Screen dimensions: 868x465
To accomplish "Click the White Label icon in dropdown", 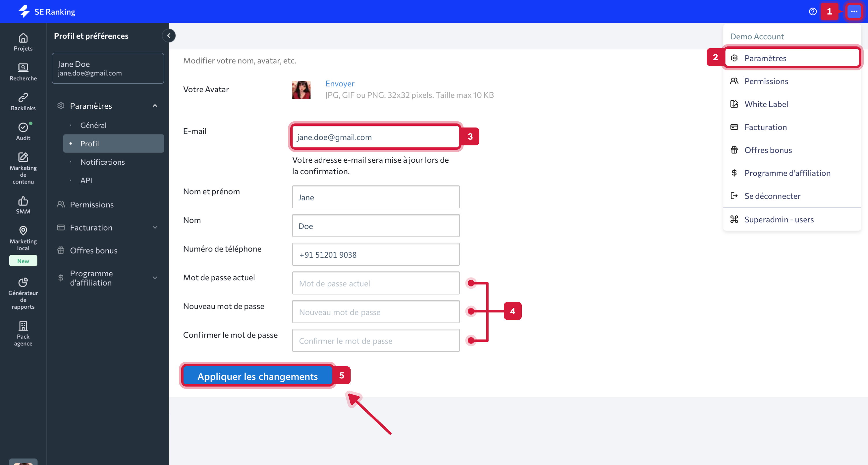I will [734, 104].
